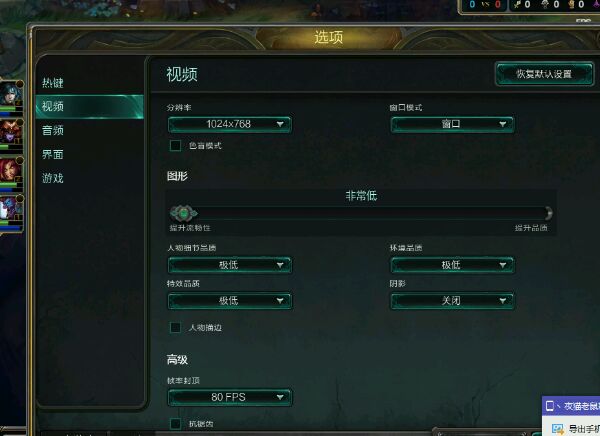Select the second champion portrait in team sidebar
The height and width of the screenshot is (436, 600).
tap(10, 132)
